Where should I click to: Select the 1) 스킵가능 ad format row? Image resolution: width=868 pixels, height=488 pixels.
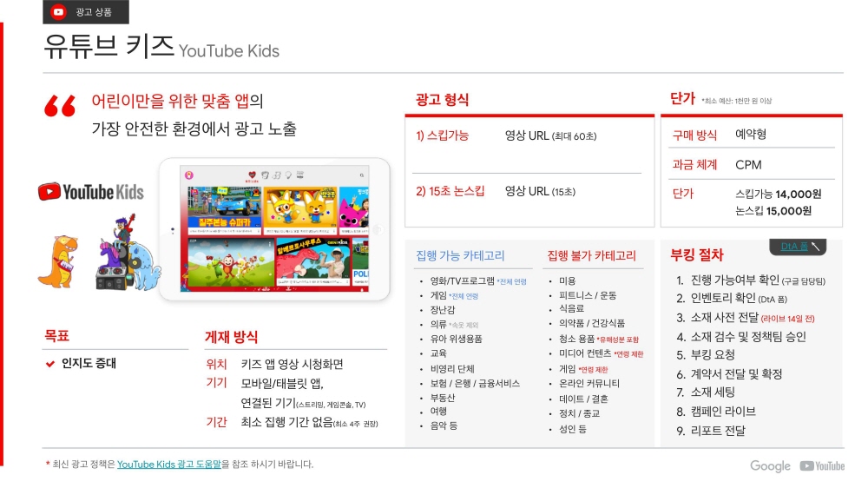(529, 136)
